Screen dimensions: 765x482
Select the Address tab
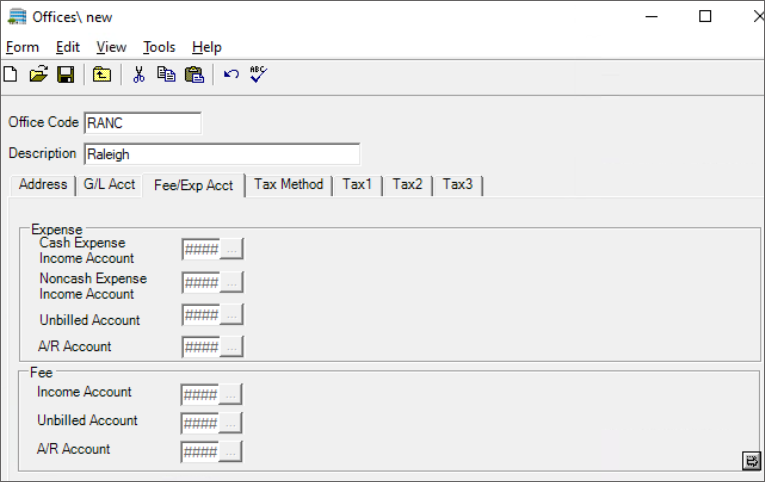click(43, 185)
